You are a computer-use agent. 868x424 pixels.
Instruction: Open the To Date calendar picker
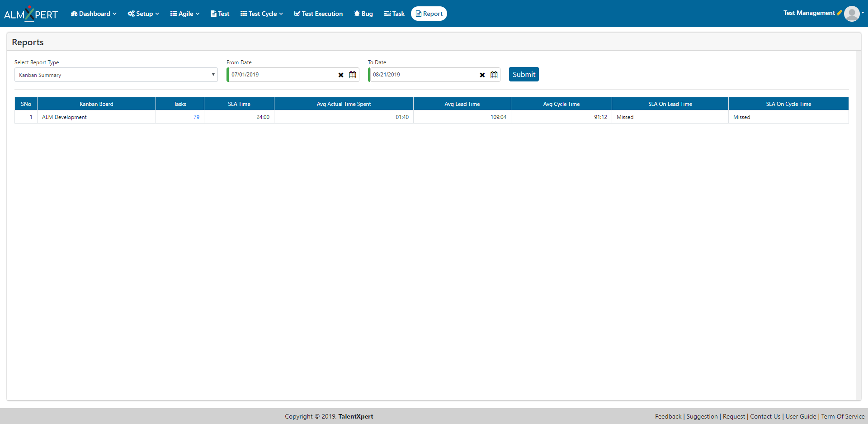tap(494, 75)
